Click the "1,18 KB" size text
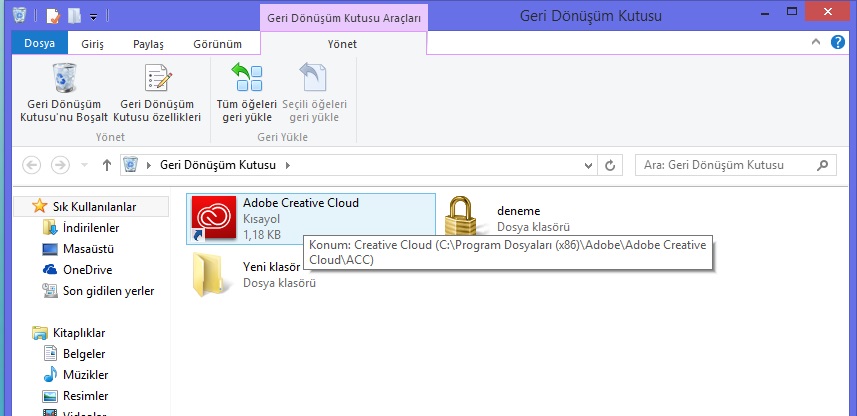 coord(262,235)
